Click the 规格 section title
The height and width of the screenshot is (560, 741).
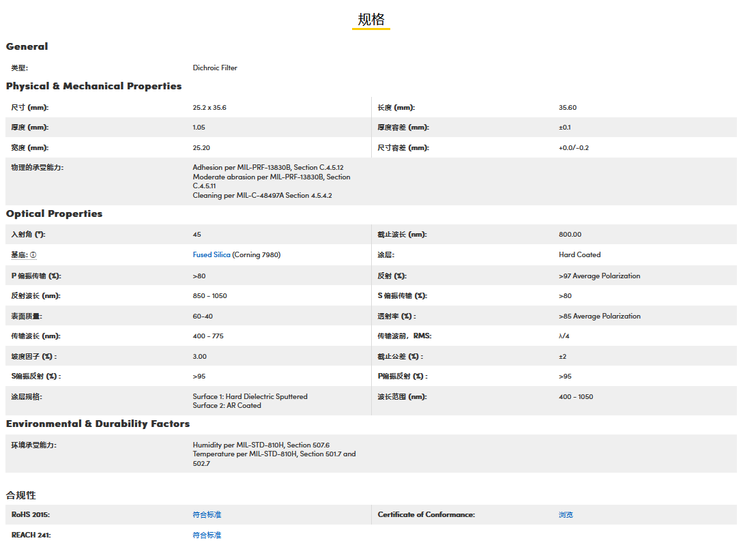pyautogui.click(x=370, y=20)
